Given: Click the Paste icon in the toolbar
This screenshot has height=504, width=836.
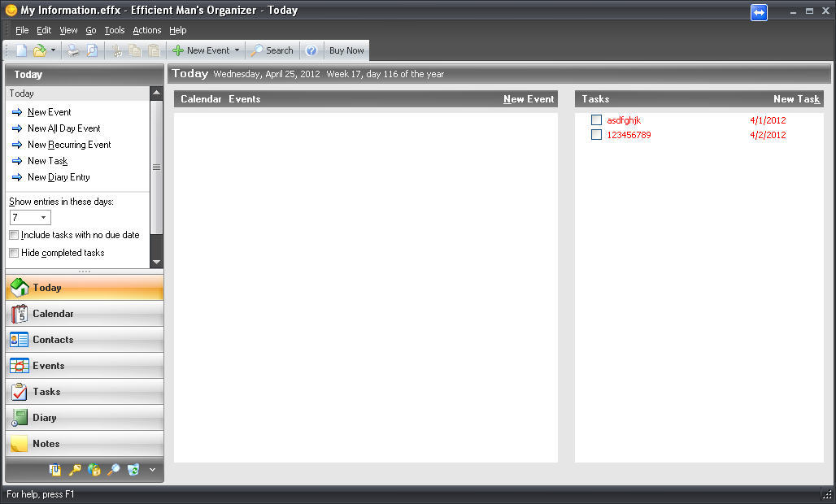Looking at the screenshot, I should click(153, 50).
